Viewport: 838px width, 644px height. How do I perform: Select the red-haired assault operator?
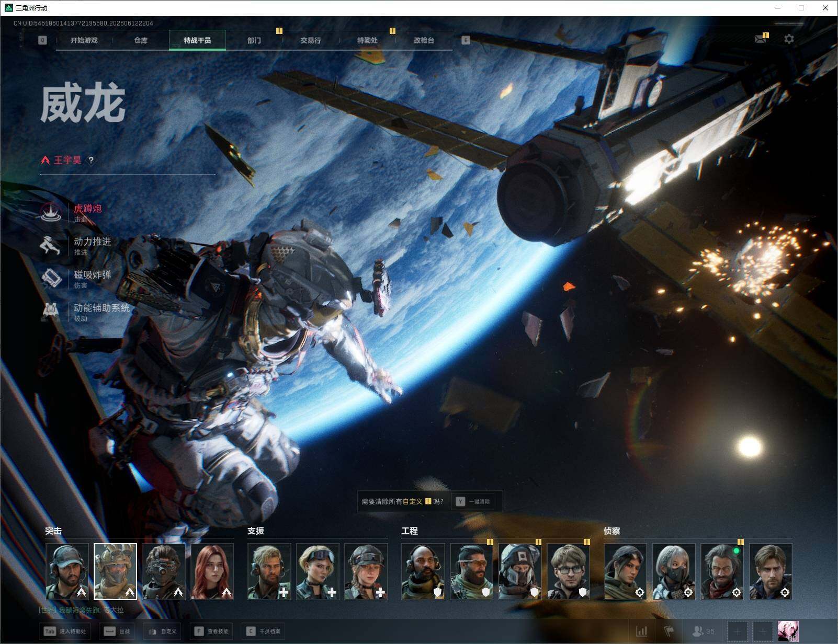click(212, 571)
